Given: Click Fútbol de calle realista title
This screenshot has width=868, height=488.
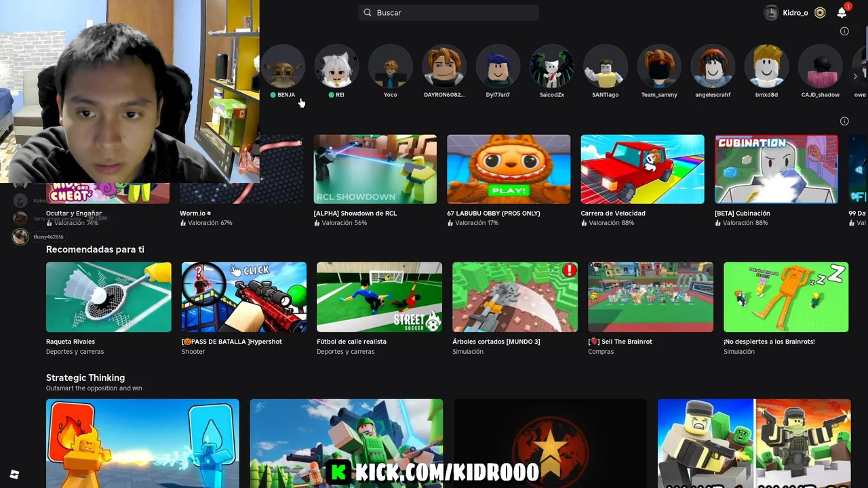Looking at the screenshot, I should pyautogui.click(x=351, y=342).
